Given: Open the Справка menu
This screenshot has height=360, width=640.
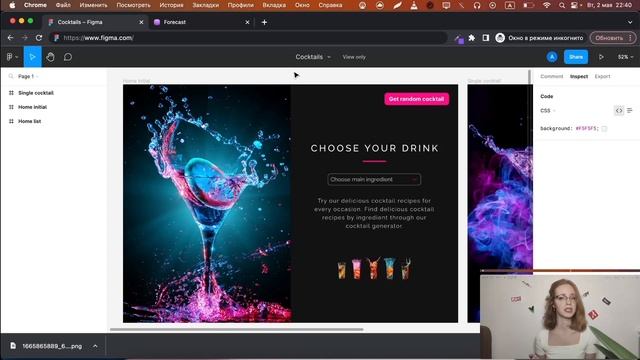Looking at the screenshot, I should click(330, 5).
